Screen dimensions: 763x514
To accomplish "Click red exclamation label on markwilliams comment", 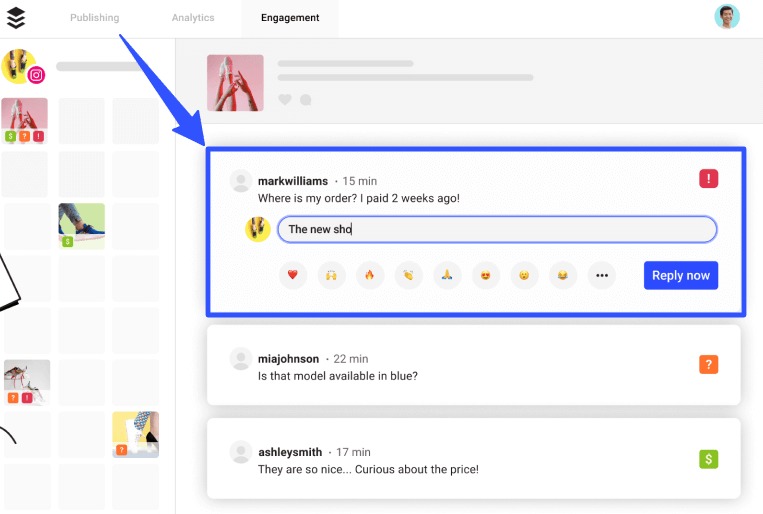I will (x=708, y=179).
